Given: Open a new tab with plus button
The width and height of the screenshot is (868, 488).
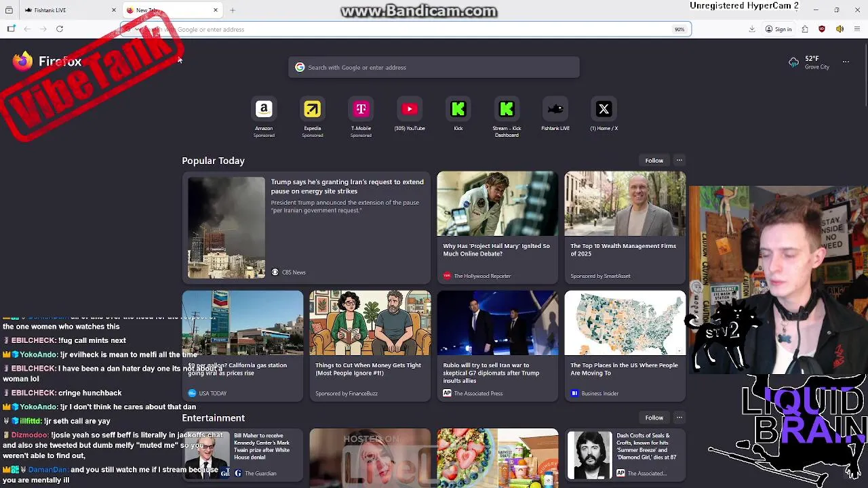Looking at the screenshot, I should tap(233, 10).
